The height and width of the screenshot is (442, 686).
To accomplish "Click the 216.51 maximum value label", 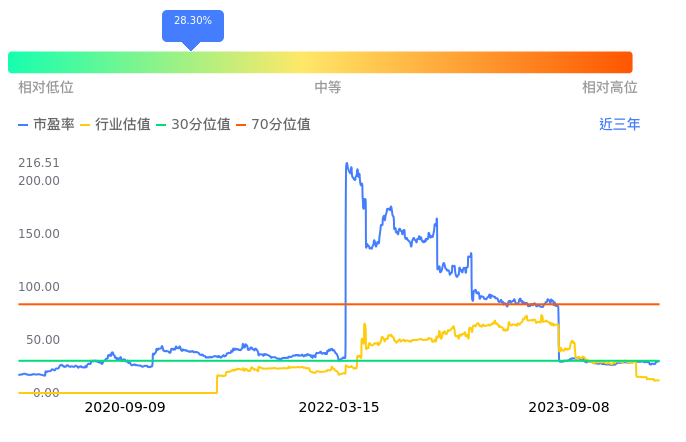I will click(x=39, y=163).
